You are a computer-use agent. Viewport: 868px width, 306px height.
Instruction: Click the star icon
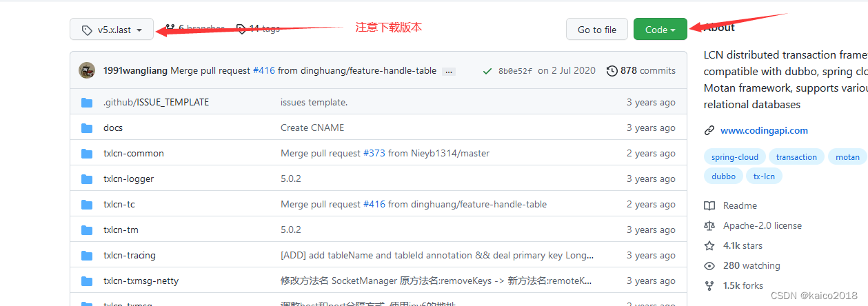(x=709, y=245)
